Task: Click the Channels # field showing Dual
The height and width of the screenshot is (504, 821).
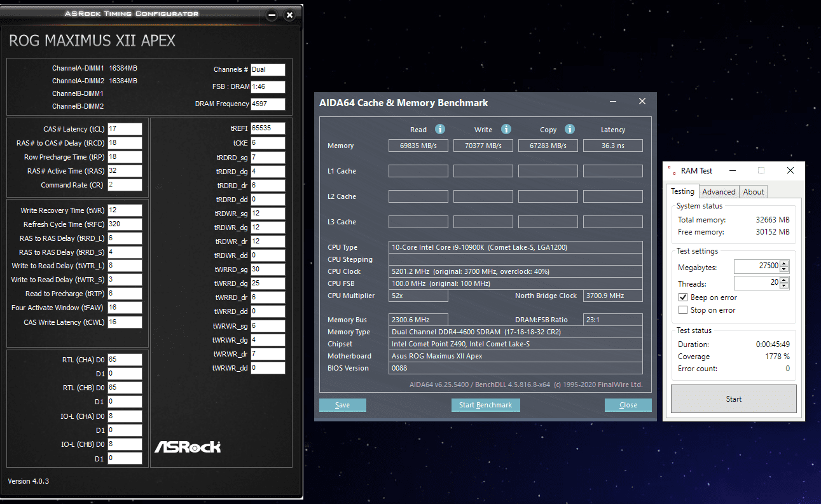Action: click(268, 70)
